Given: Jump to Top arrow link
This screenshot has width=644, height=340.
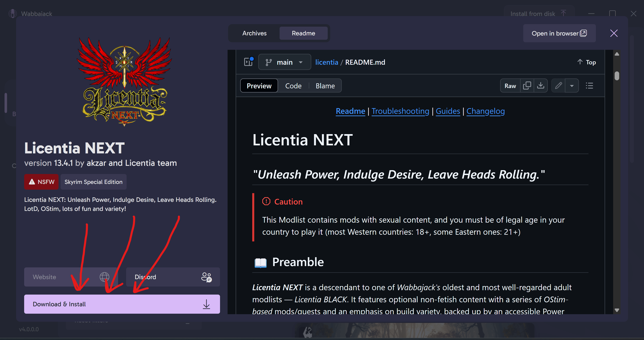Looking at the screenshot, I should pyautogui.click(x=586, y=62).
